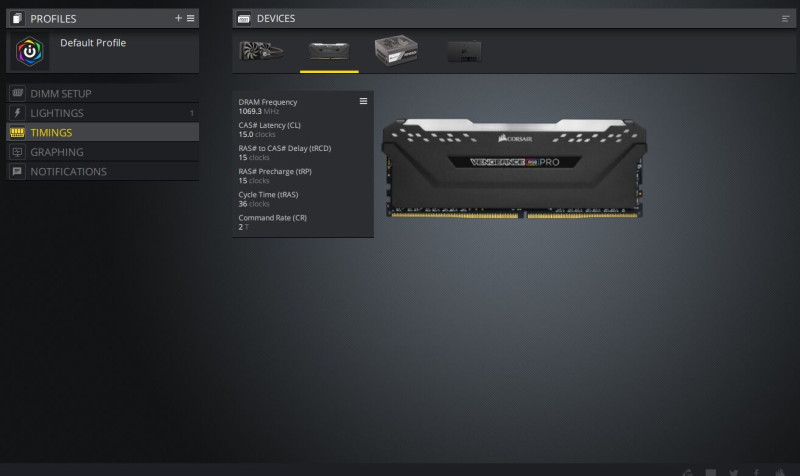Viewport: 800px width, 476px height.
Task: Click the LIGHTINGS count badge 1
Action: [192, 113]
